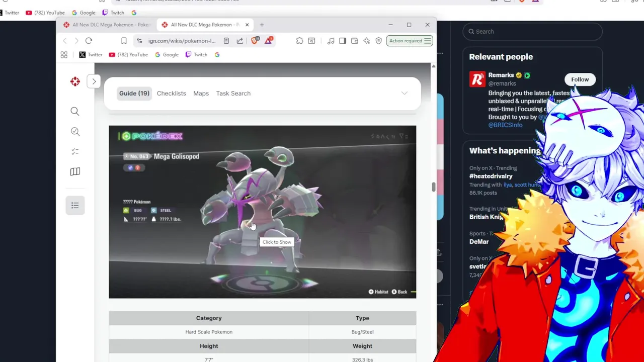The height and width of the screenshot is (362, 644).
Task: Toggle the browser sidebar panel icon
Action: click(343, 41)
